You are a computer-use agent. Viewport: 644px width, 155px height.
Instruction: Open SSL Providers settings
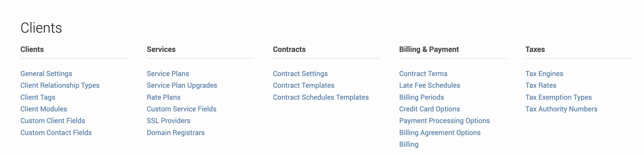(168, 121)
